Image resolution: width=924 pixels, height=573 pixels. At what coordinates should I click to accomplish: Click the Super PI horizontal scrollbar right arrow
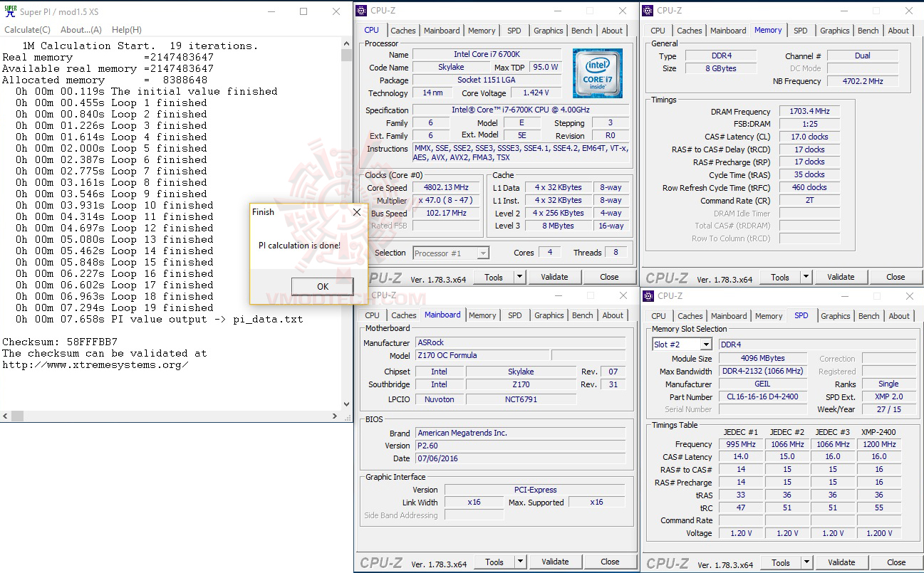[335, 416]
